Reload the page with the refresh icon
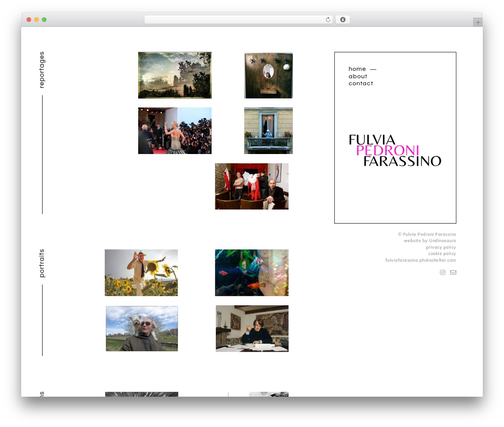The height and width of the screenshot is (427, 504). [x=328, y=20]
